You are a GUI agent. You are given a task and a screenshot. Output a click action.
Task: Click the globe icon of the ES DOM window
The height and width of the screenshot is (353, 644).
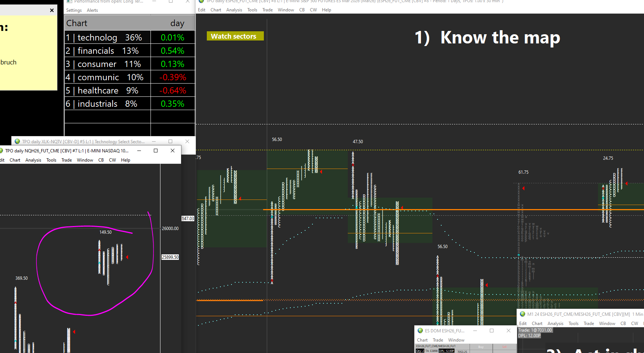[420, 331]
